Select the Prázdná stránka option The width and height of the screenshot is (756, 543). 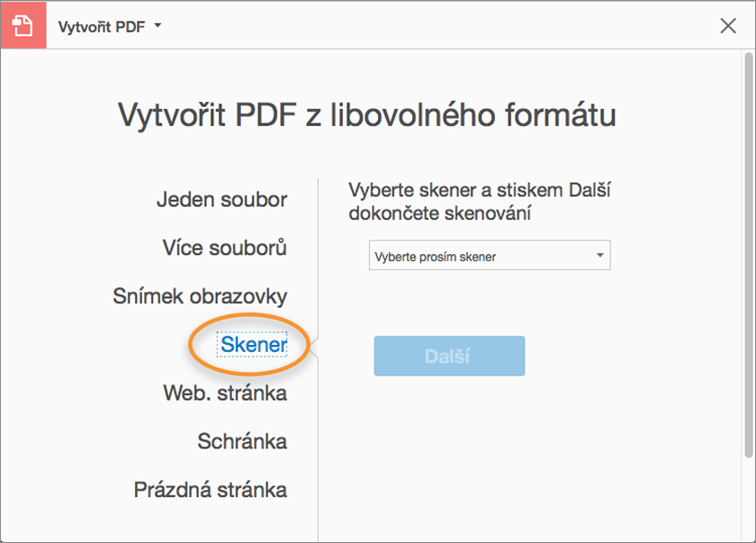[211, 490]
